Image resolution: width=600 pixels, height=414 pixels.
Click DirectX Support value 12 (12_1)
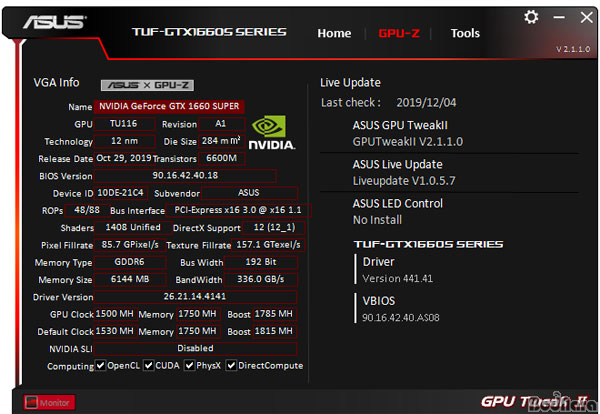click(274, 227)
